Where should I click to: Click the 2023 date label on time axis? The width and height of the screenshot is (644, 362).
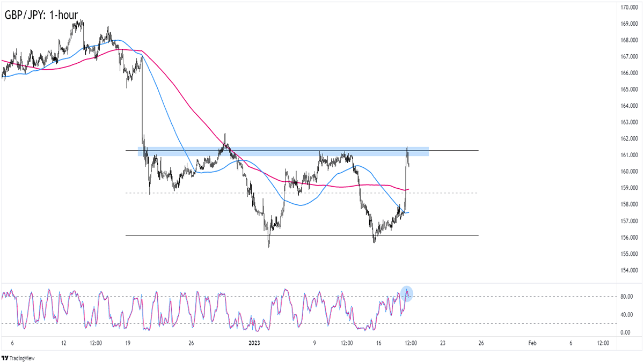(253, 343)
